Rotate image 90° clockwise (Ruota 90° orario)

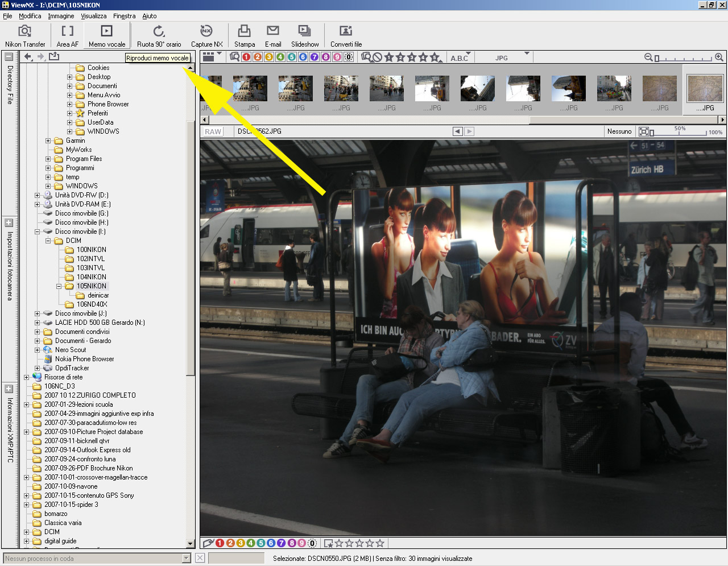click(x=159, y=36)
